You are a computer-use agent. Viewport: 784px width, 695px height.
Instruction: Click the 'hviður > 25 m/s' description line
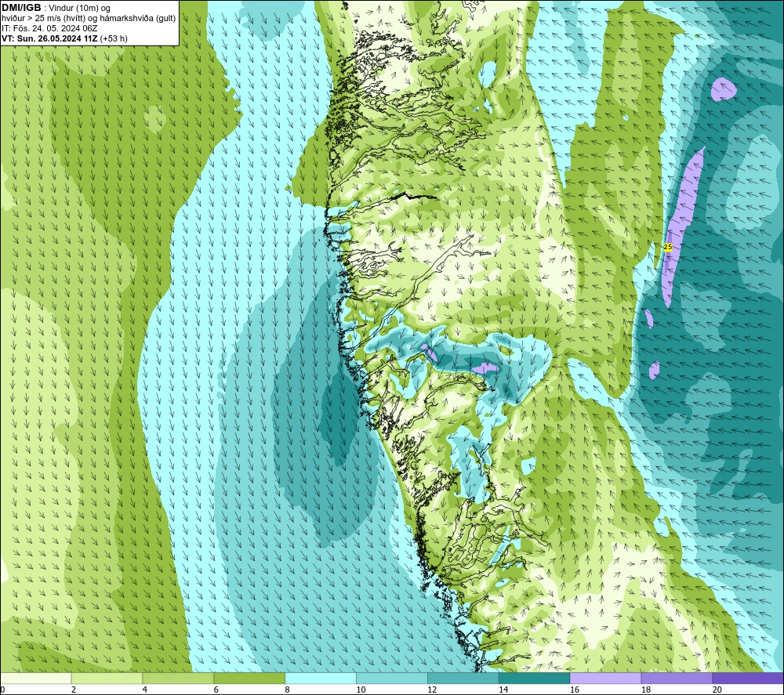click(x=89, y=19)
